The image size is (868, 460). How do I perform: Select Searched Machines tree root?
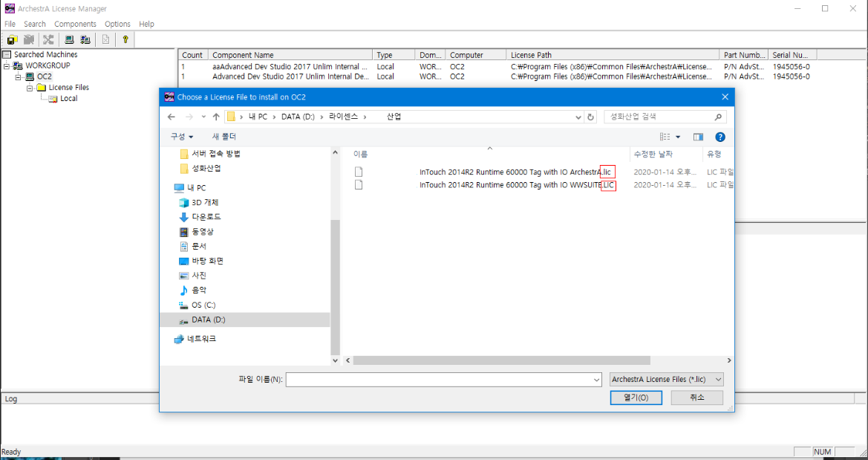click(x=46, y=54)
